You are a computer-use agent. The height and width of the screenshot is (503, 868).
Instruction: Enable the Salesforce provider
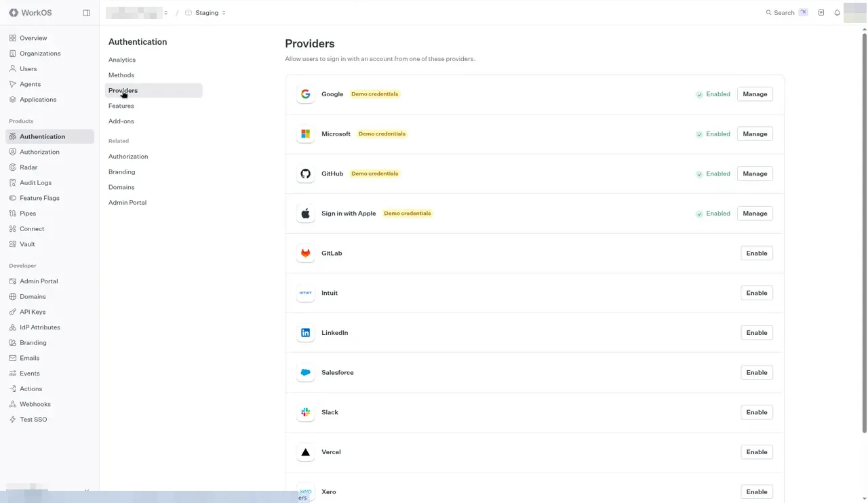pos(757,373)
